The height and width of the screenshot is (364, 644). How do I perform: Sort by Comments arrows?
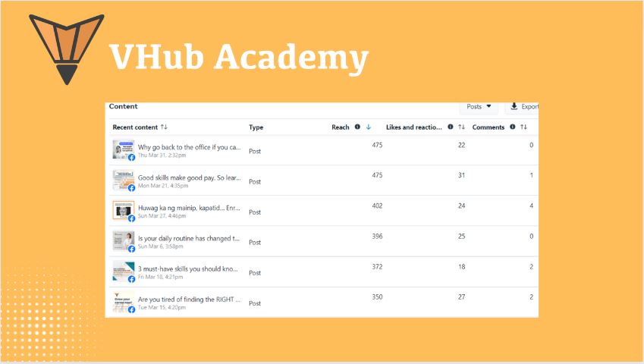tap(523, 127)
